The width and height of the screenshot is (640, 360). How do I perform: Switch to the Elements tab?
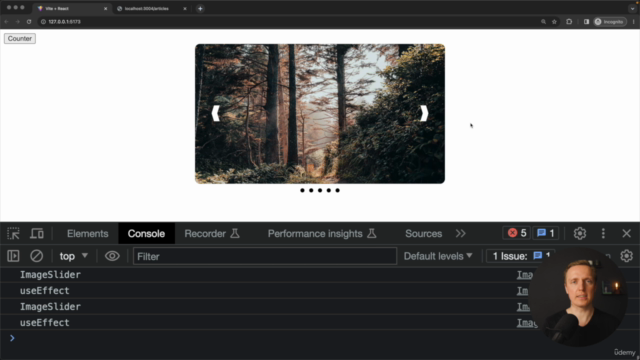click(88, 233)
